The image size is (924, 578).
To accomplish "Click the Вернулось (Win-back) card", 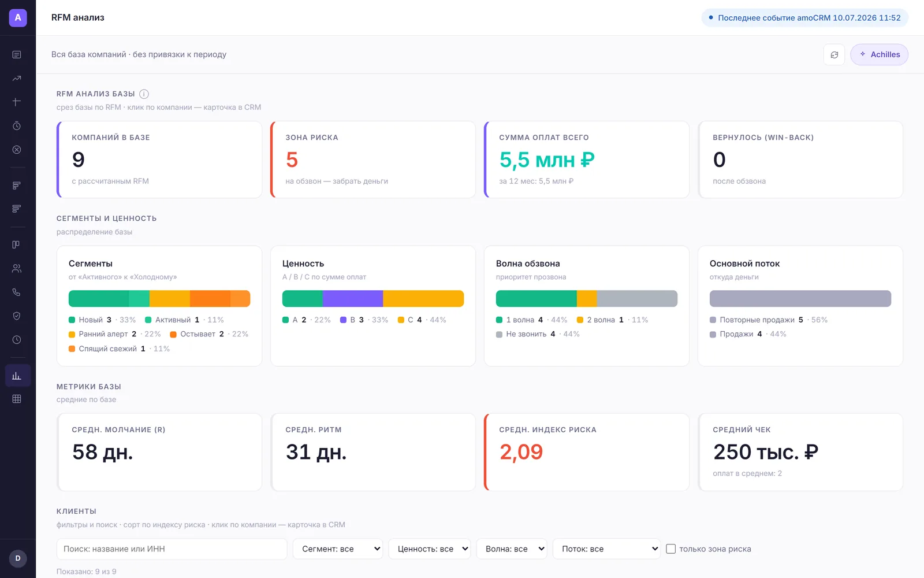I will (800, 160).
